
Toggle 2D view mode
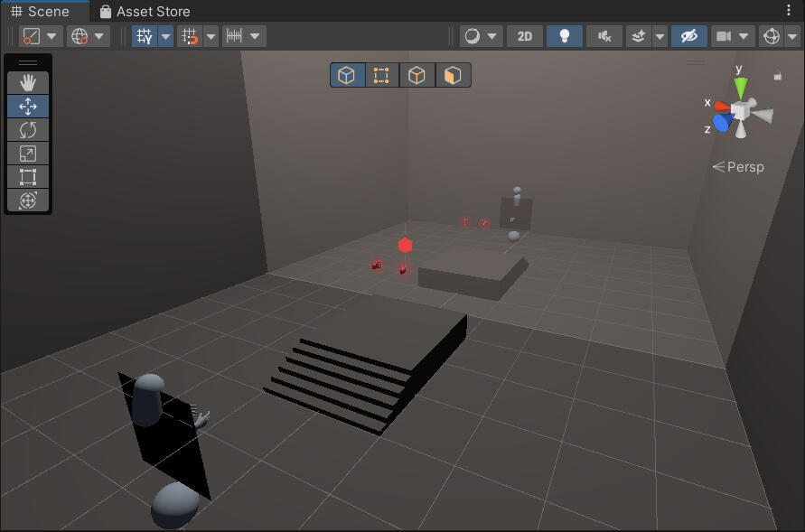pos(524,36)
